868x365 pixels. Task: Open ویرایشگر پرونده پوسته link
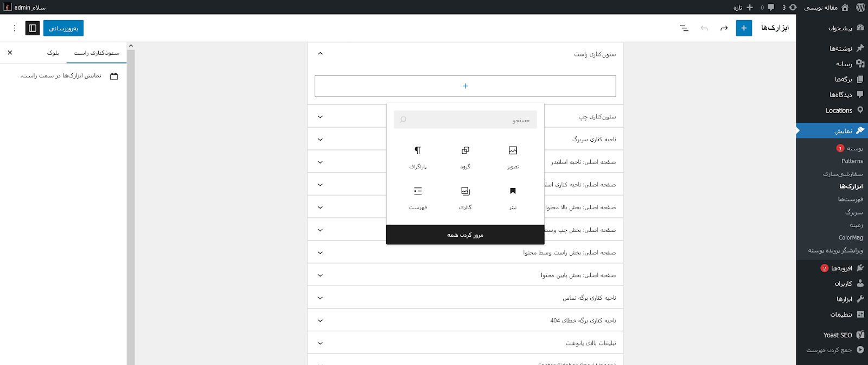[x=835, y=250]
